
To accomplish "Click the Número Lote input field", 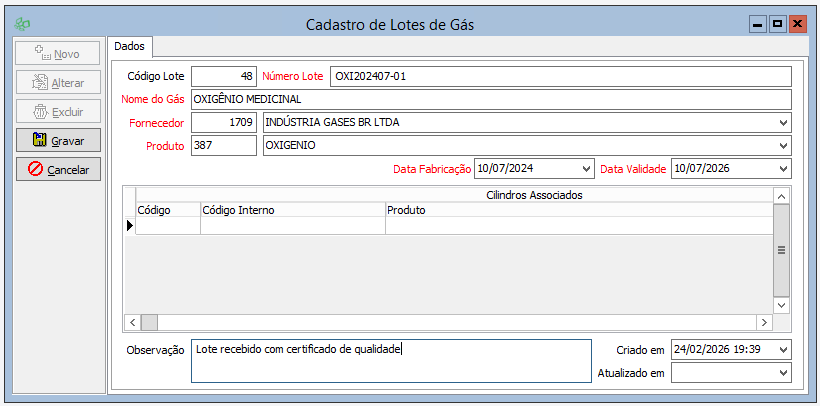I will pyautogui.click(x=560, y=76).
